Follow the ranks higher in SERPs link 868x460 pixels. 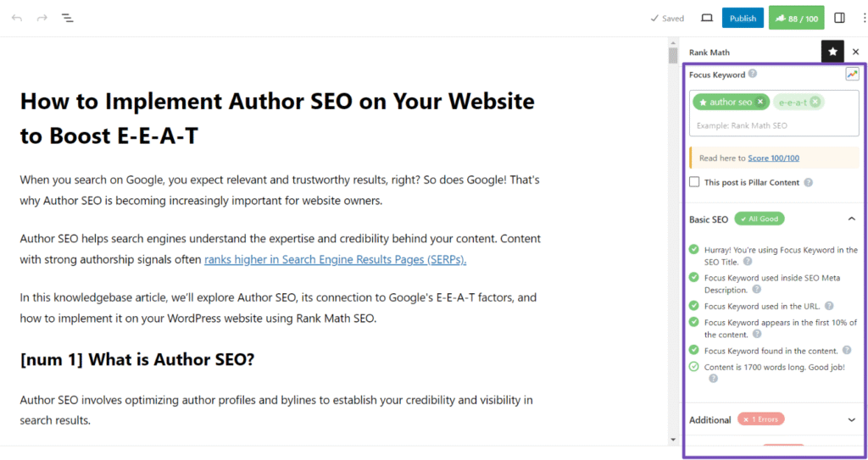[x=335, y=260]
